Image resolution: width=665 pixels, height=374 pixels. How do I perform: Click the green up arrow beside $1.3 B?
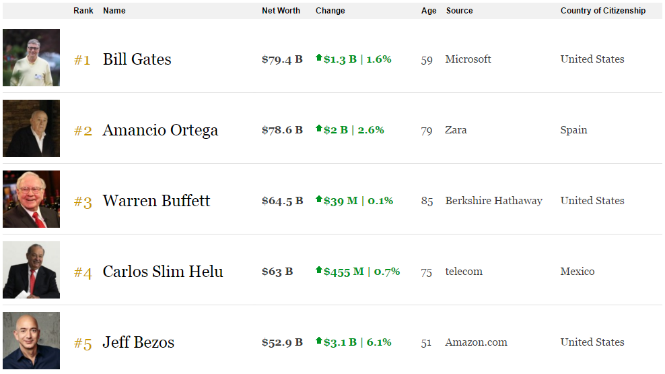click(x=319, y=58)
